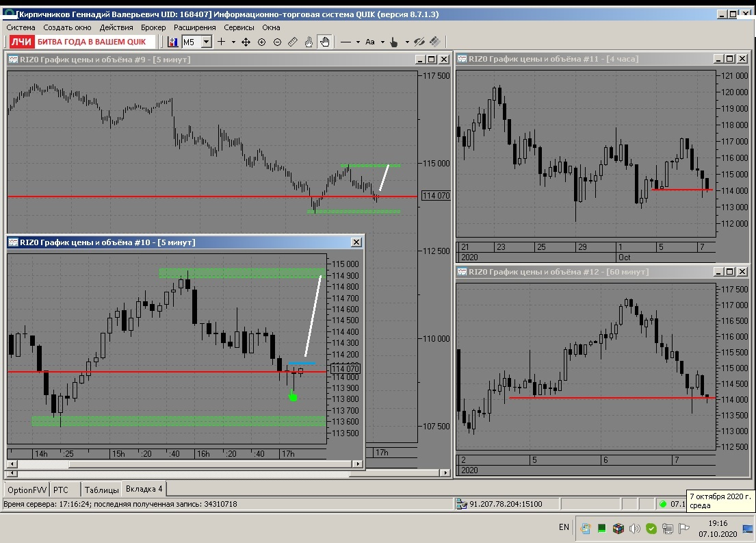Open the crosshair tool dropdown arrow
The image size is (756, 543).
click(x=233, y=42)
